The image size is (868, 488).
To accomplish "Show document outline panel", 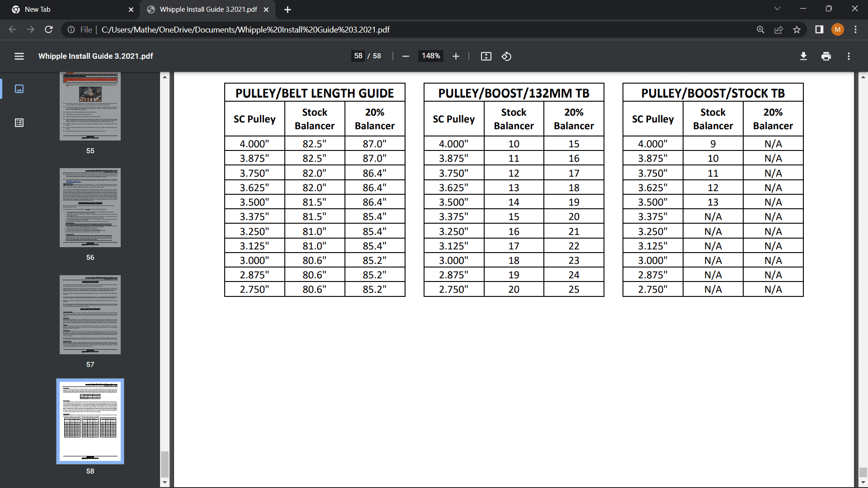I will (19, 123).
